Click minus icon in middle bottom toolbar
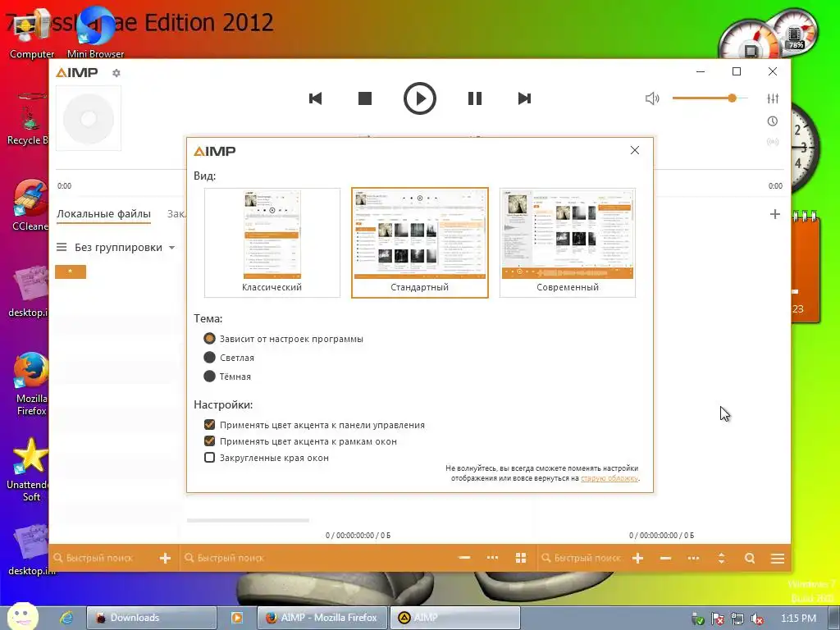The image size is (840, 630). pos(464,558)
